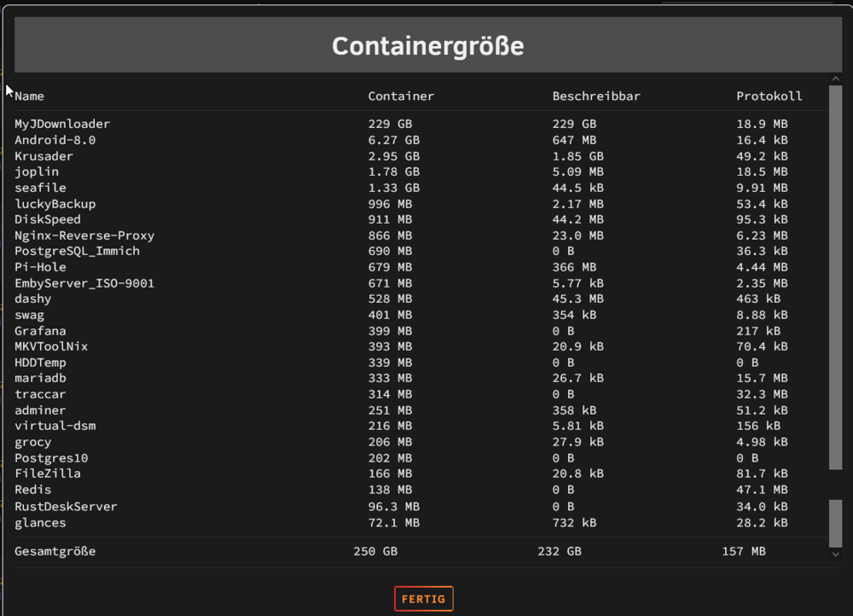
Task: Click the scrollbar down arrow
Action: [836, 555]
